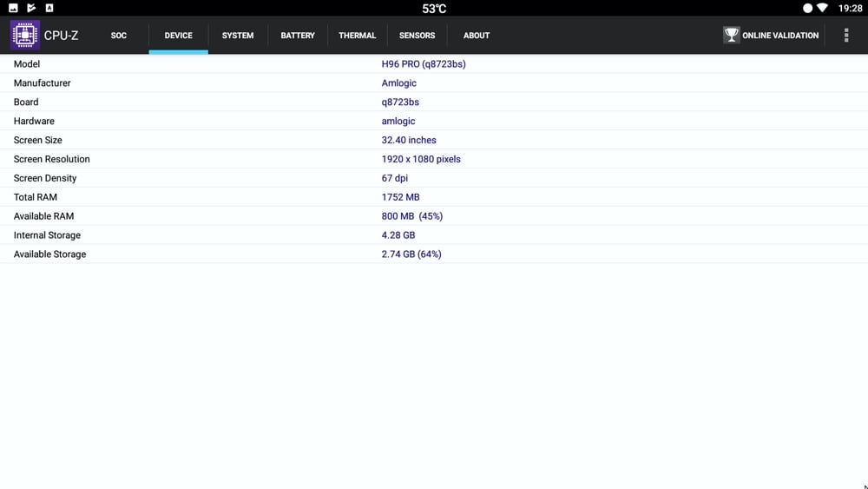Tap the 19:28 clock in status bar
868x489 pixels.
[851, 8]
